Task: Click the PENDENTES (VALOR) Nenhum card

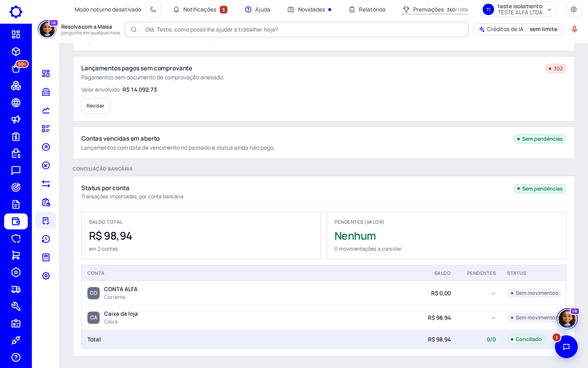Action: [x=446, y=236]
